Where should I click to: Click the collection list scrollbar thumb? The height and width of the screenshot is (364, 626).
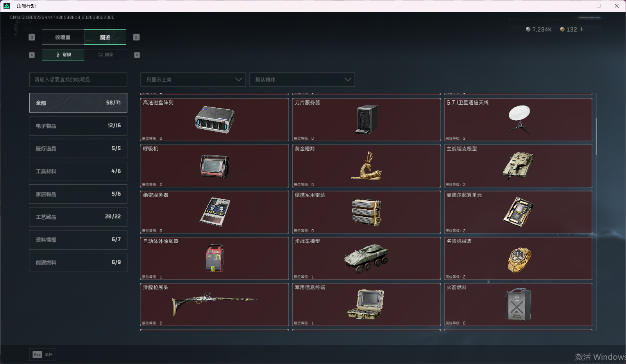[596, 136]
